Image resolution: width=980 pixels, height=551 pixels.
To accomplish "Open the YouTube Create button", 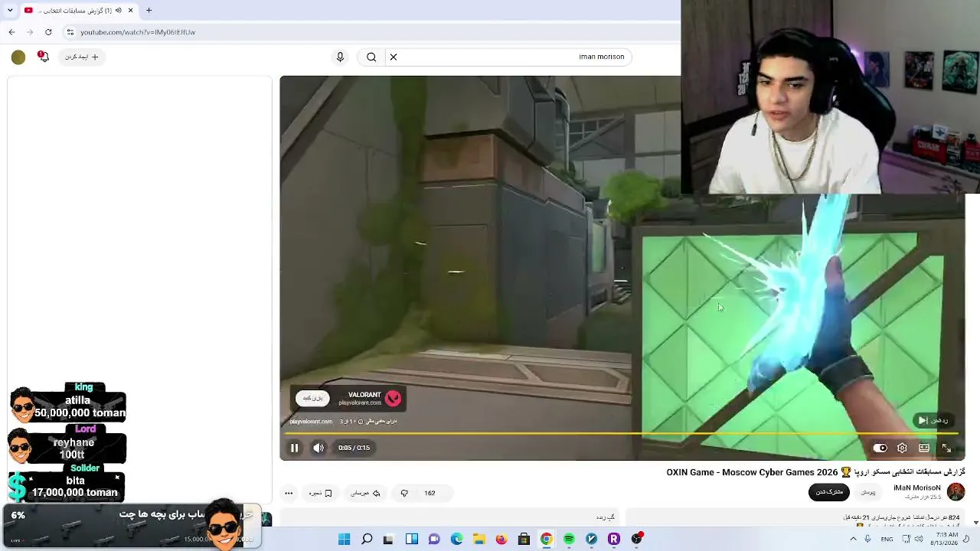I will tap(82, 57).
